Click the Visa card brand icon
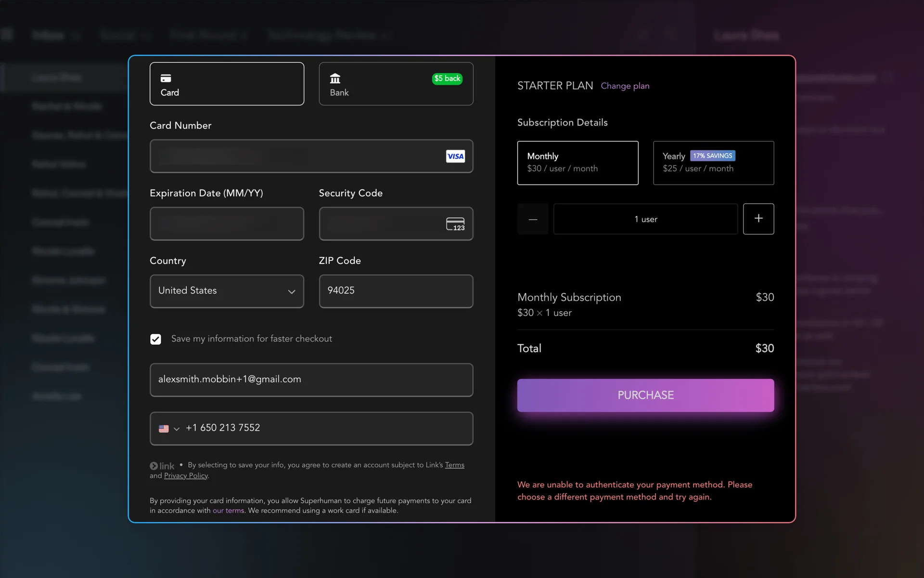 pos(455,156)
